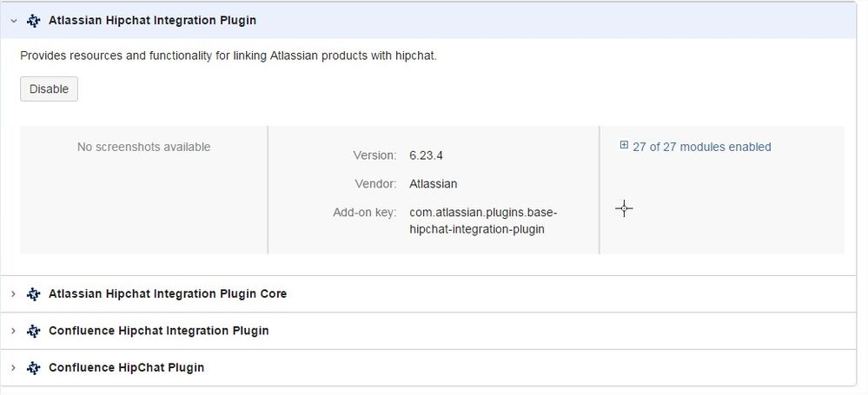Image resolution: width=868 pixels, height=395 pixels.
Task: Collapse the Atlassian Hipchat Integration Plugin row
Action: click(14, 21)
